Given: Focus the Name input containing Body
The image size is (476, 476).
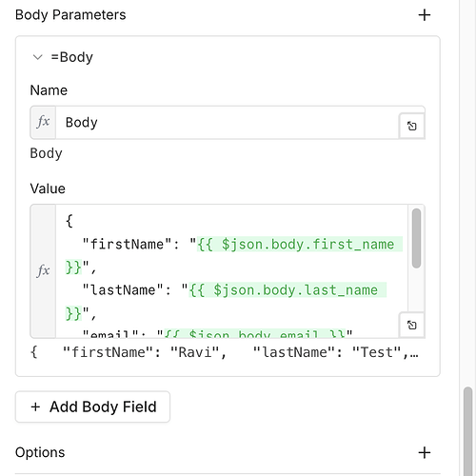Looking at the screenshot, I should click(x=227, y=123).
